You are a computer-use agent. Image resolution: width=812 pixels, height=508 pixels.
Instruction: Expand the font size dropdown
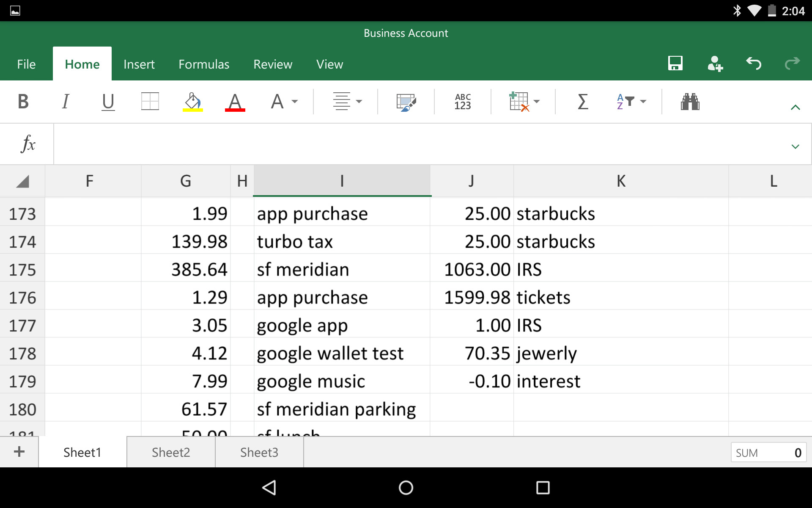(x=284, y=102)
